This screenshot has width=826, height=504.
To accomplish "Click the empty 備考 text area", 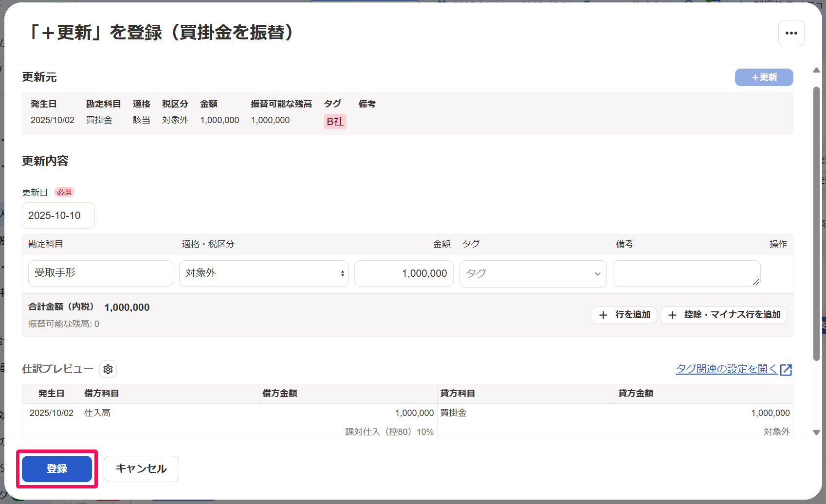I will pyautogui.click(x=686, y=273).
